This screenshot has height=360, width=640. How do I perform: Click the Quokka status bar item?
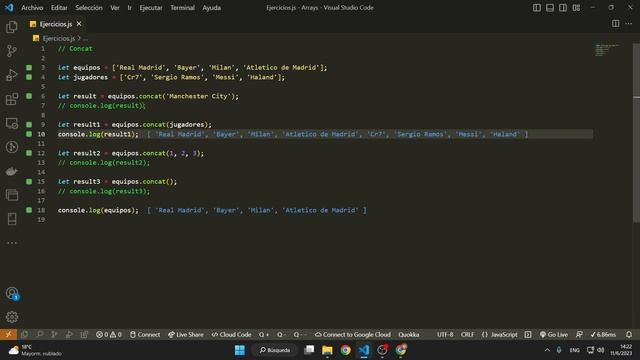point(409,334)
